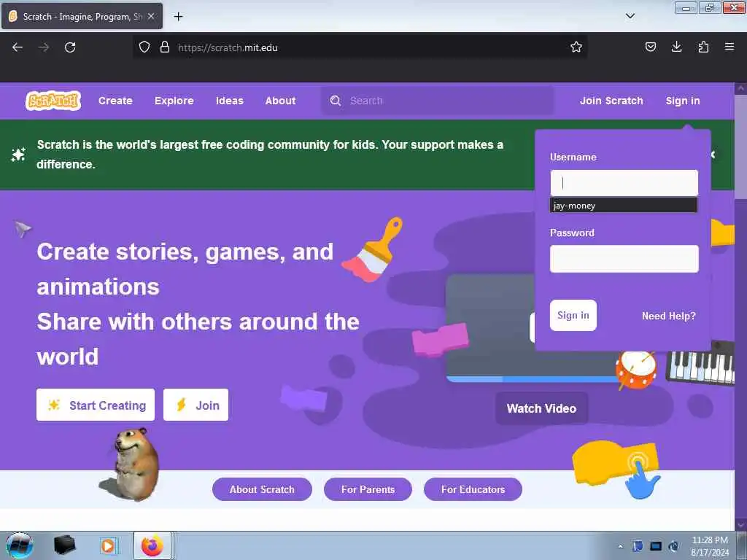Click into the Scratch Search field

click(x=438, y=101)
